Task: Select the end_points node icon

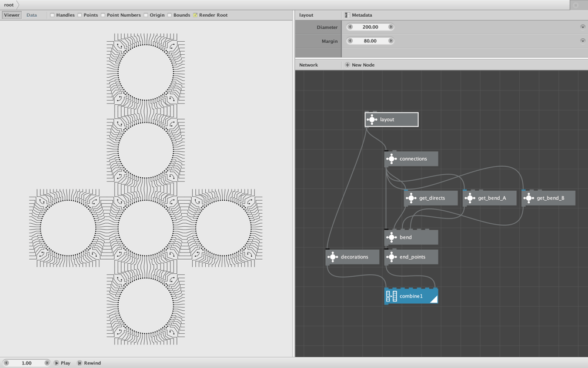Action: (x=391, y=257)
